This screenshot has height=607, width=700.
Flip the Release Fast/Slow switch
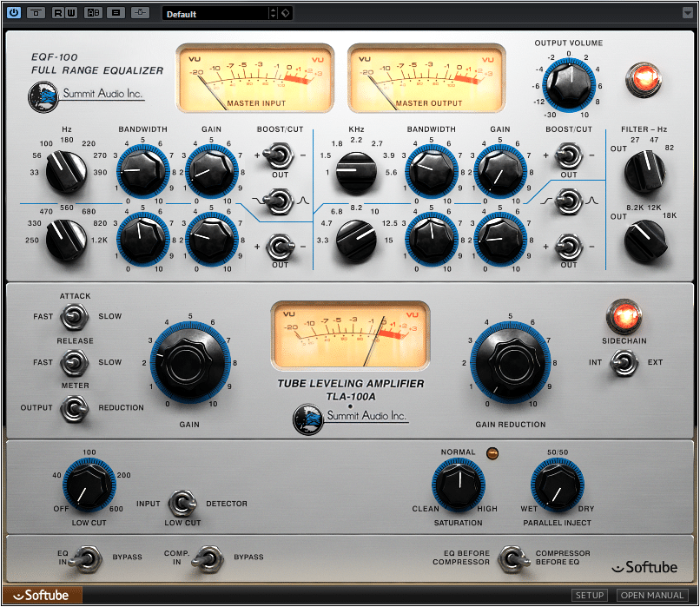[x=74, y=362]
